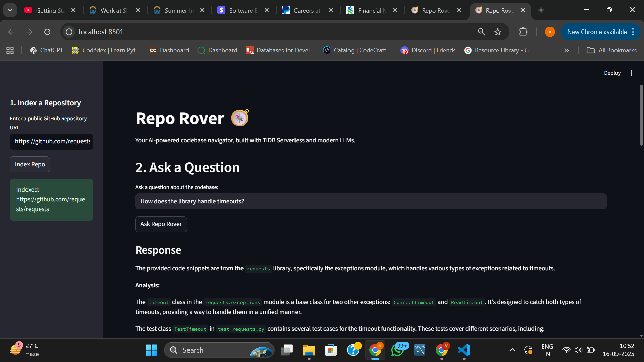Open the indexed github requests link
This screenshot has width=644, height=362.
(x=50, y=204)
